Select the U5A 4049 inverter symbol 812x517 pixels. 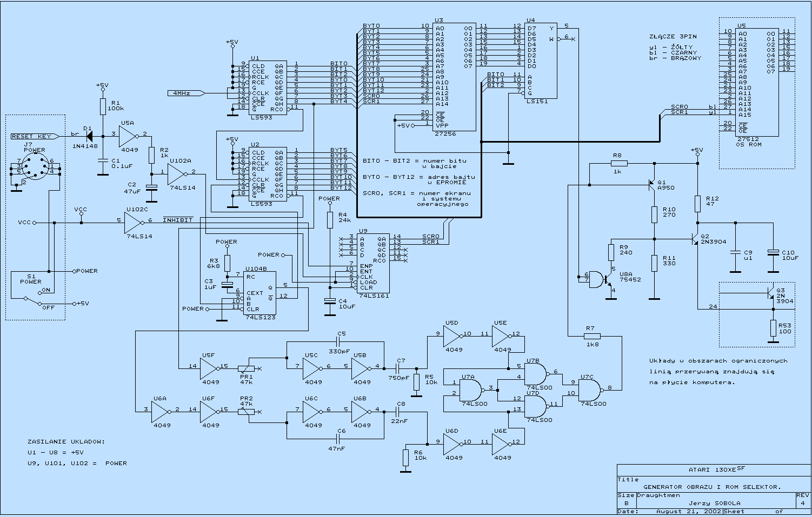[128, 135]
